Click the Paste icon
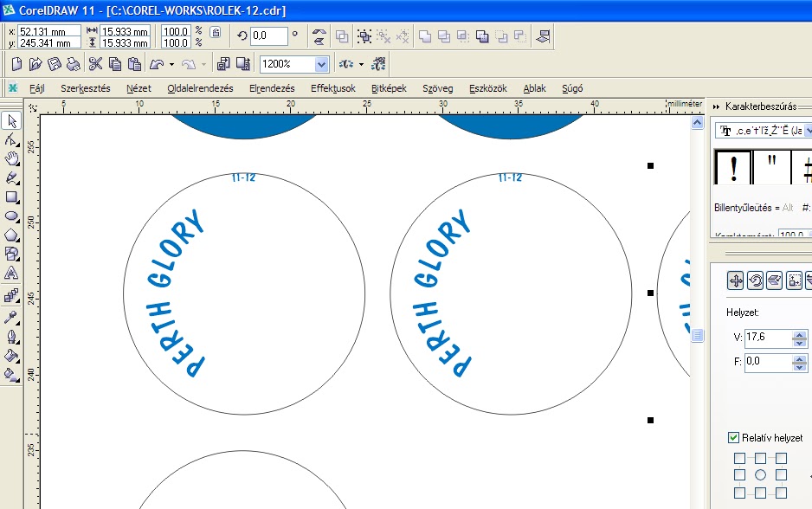 [135, 64]
